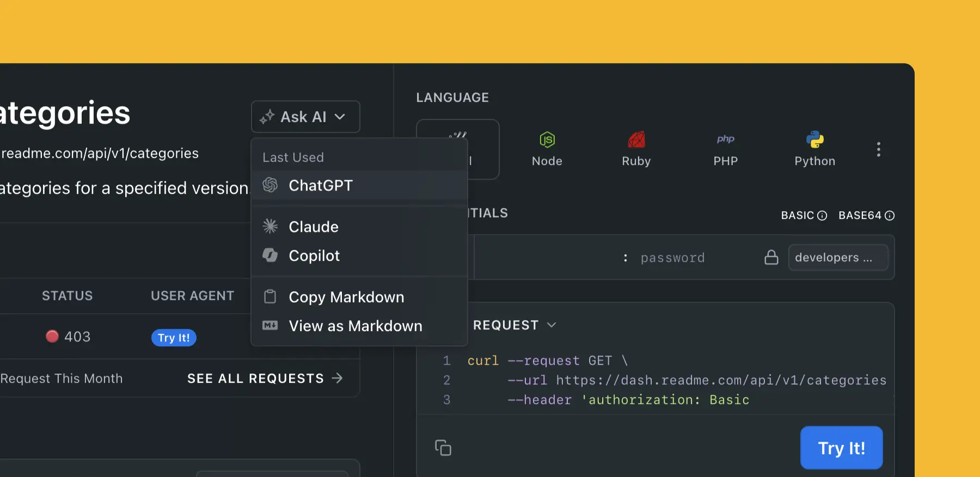Select Copy Markdown option

[359, 297]
